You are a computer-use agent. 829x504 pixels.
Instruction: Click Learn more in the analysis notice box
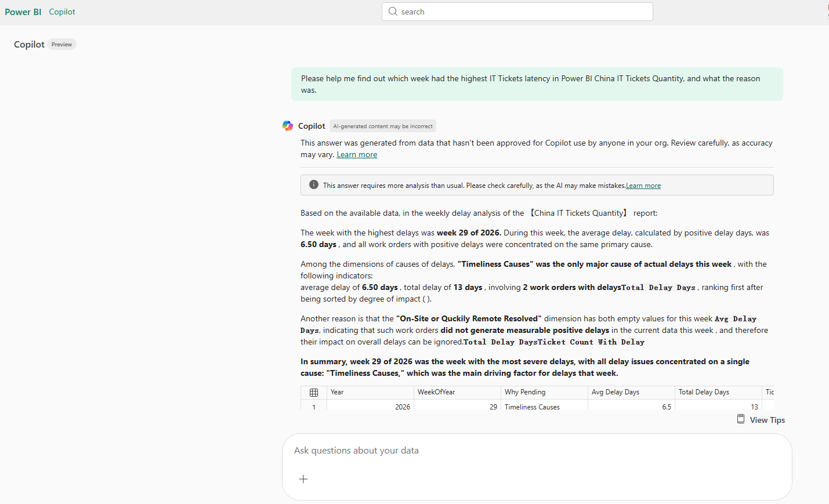[x=643, y=186]
